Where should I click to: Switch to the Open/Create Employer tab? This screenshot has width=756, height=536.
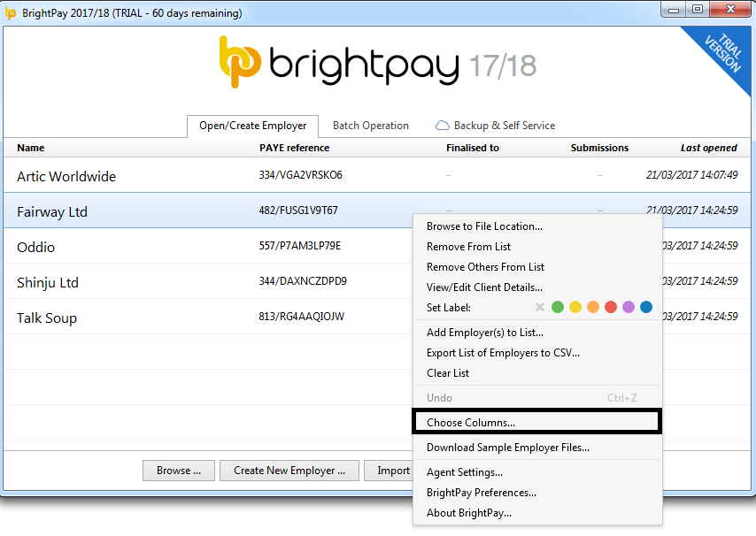click(x=252, y=126)
